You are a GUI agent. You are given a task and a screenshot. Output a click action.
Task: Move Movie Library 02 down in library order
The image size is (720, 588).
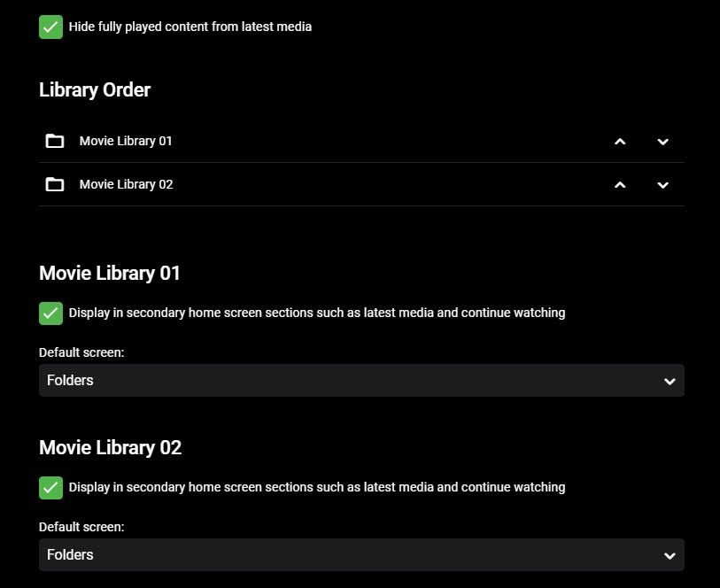pyautogui.click(x=662, y=185)
